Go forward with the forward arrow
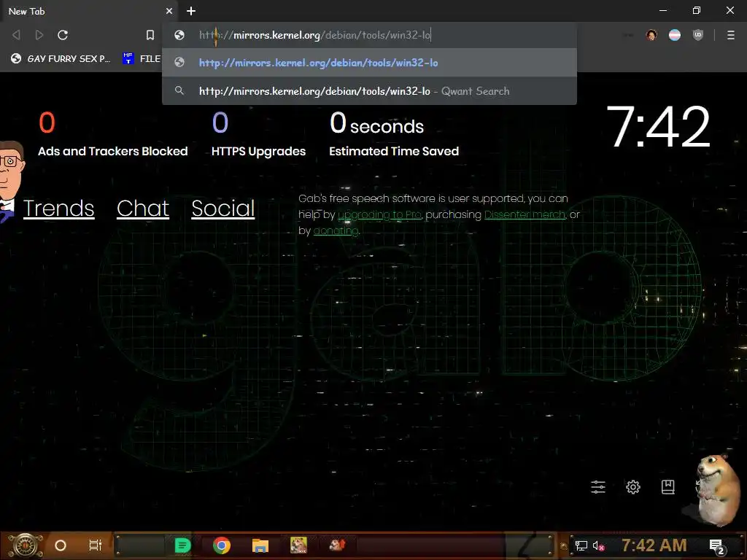This screenshot has width=747, height=560. (39, 35)
